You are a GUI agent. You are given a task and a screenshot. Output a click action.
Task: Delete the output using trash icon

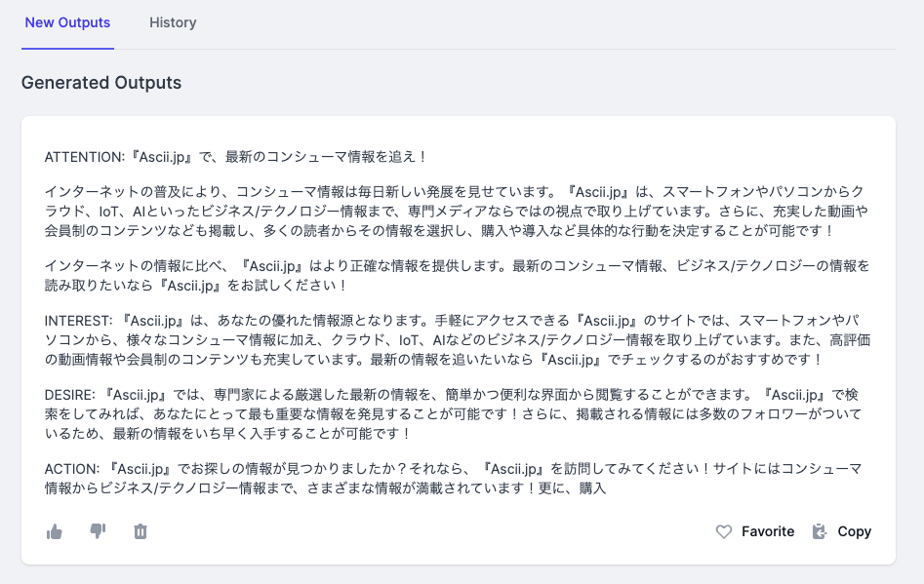[141, 531]
